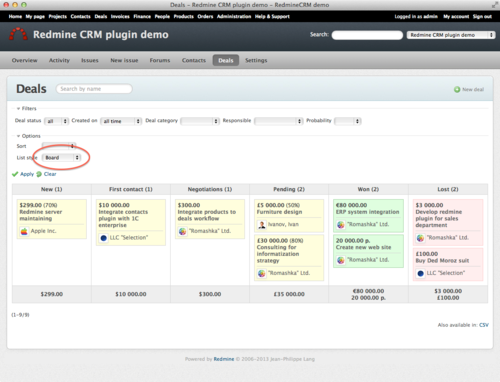500x382 pixels.
Task: Collapse the Filters section
Action: [x=26, y=108]
